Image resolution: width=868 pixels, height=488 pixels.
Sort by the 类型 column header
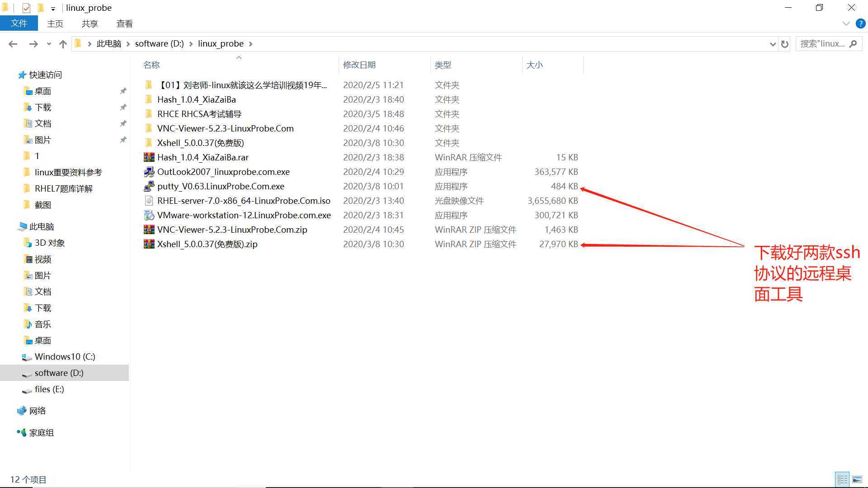(x=443, y=65)
